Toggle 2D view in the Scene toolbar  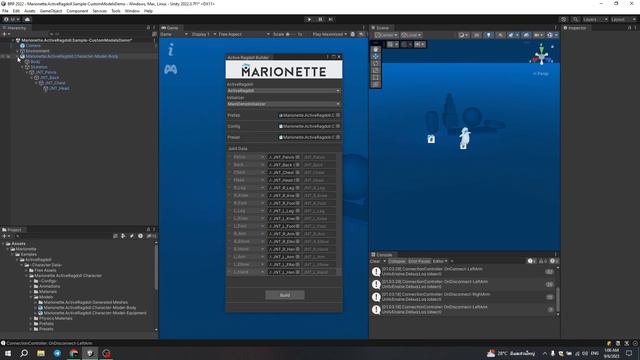(x=477, y=35)
